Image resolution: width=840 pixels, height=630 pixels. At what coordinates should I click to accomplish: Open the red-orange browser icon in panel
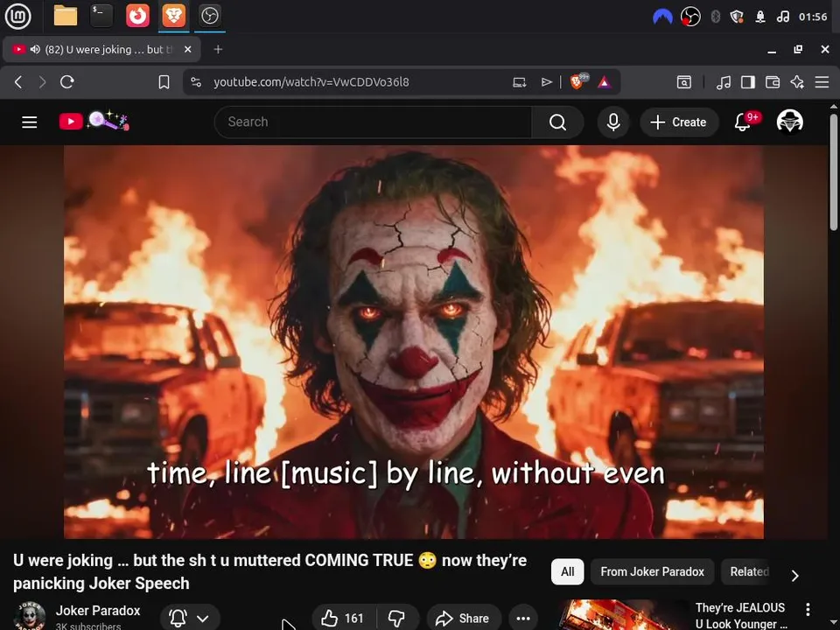coord(137,16)
